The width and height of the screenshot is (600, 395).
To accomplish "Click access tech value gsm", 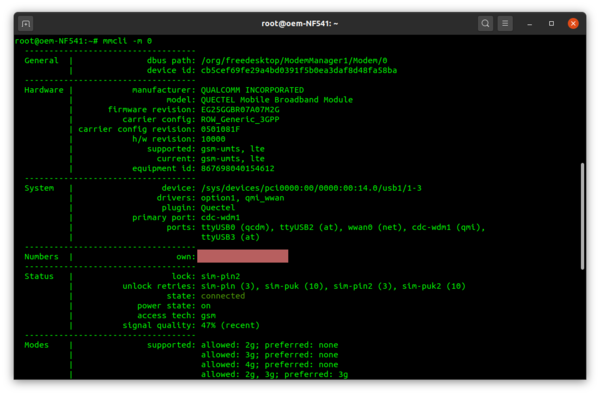I will [x=208, y=316].
